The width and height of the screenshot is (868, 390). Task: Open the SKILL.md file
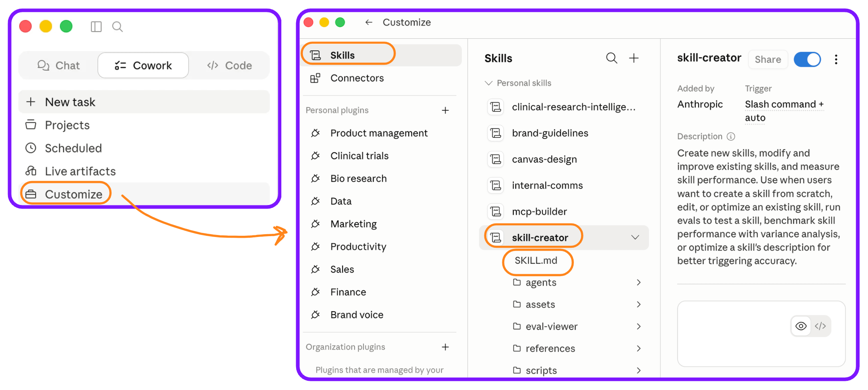[536, 261]
